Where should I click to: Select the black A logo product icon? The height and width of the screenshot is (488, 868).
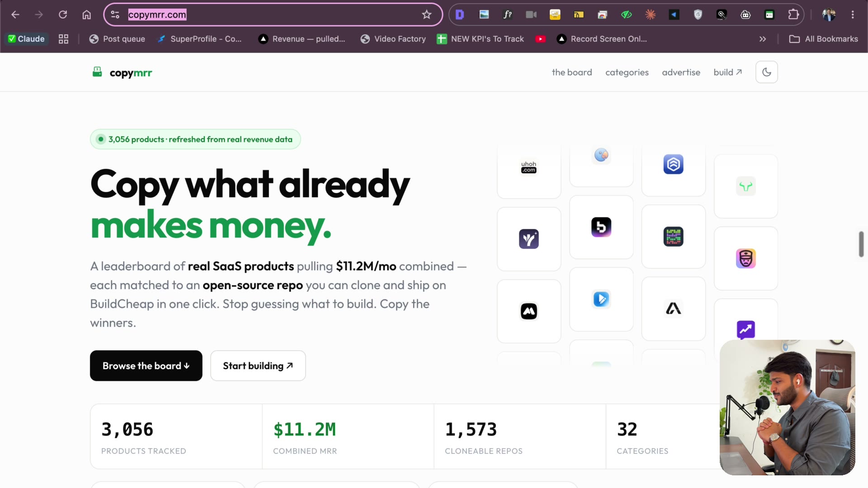coord(674,308)
